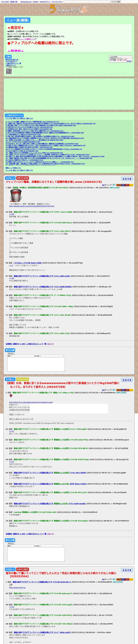Viewport: 138px width, 644px height.
Task: Click the >>58 anchor in post 63 of the first thread
Action: (12, 214)
